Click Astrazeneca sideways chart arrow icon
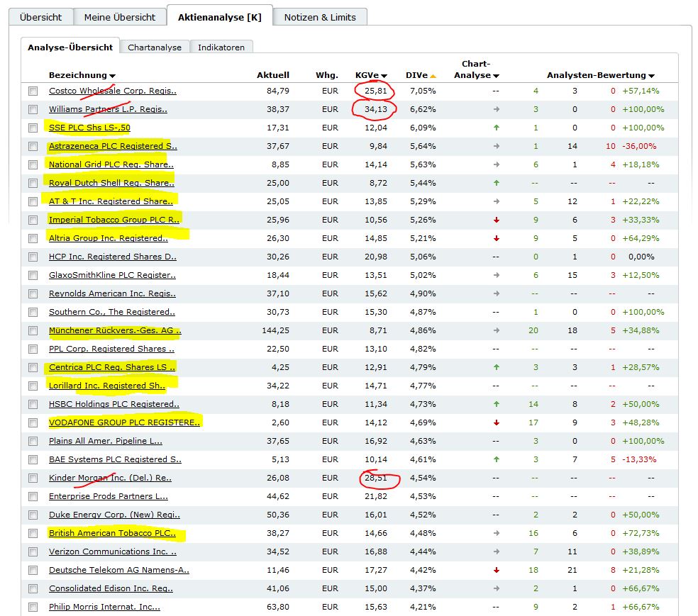The width and height of the screenshot is (698, 616). click(x=497, y=146)
